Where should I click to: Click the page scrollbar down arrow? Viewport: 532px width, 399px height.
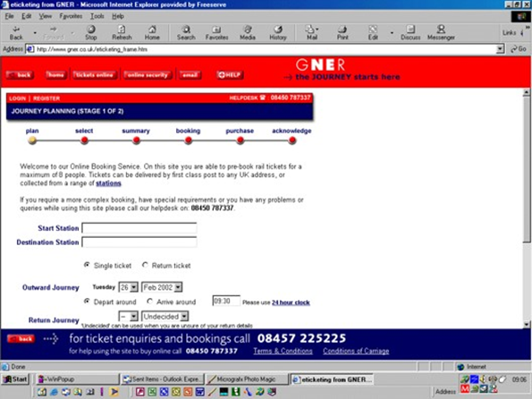click(527, 325)
